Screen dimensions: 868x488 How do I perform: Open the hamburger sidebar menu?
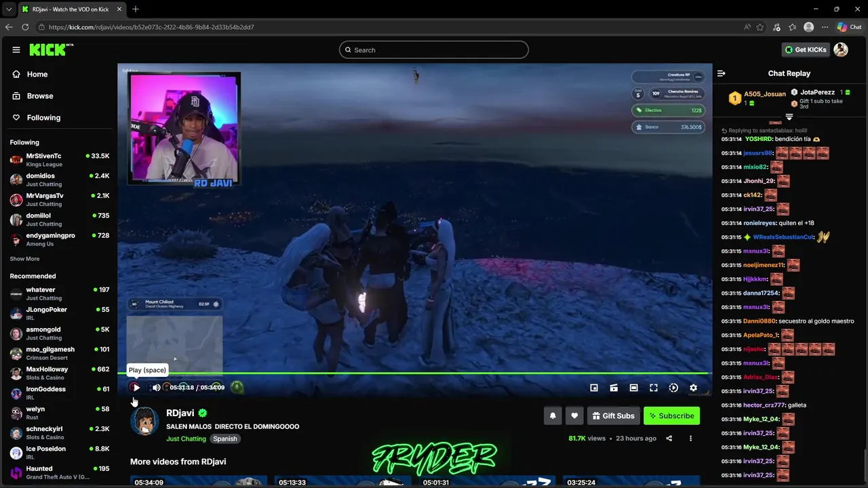click(16, 49)
